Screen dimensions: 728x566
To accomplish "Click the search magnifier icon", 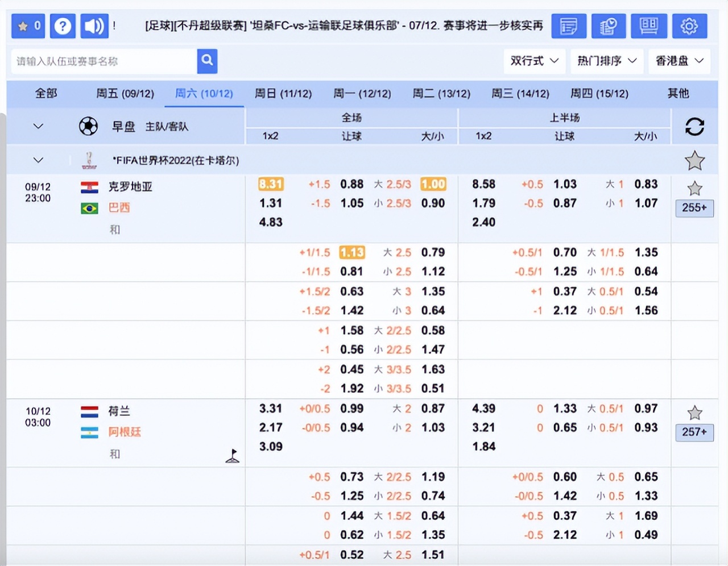I will pos(207,61).
